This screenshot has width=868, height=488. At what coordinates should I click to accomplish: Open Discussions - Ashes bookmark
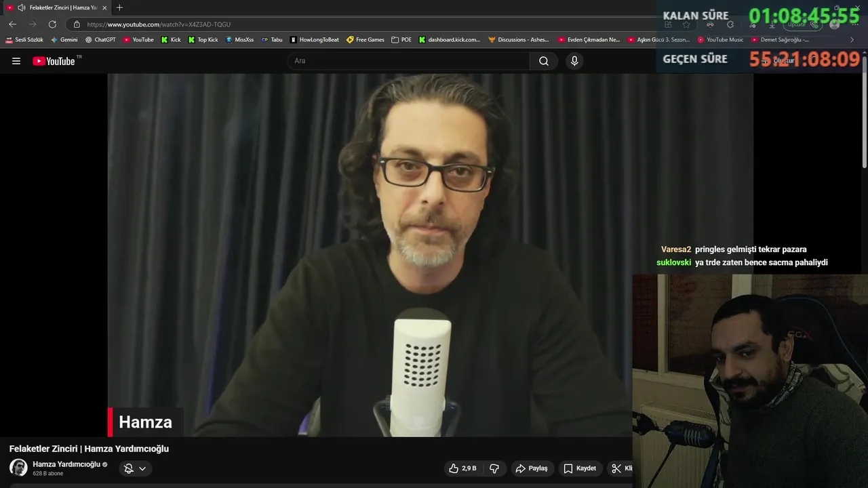(519, 40)
